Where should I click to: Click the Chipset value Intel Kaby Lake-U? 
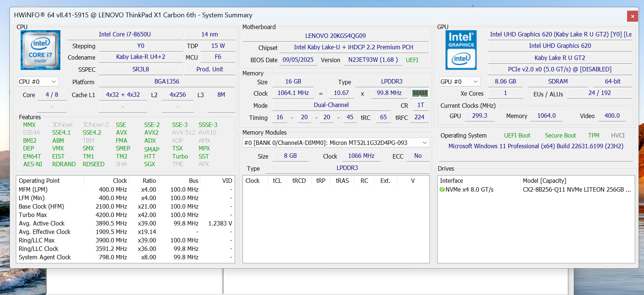tap(354, 47)
